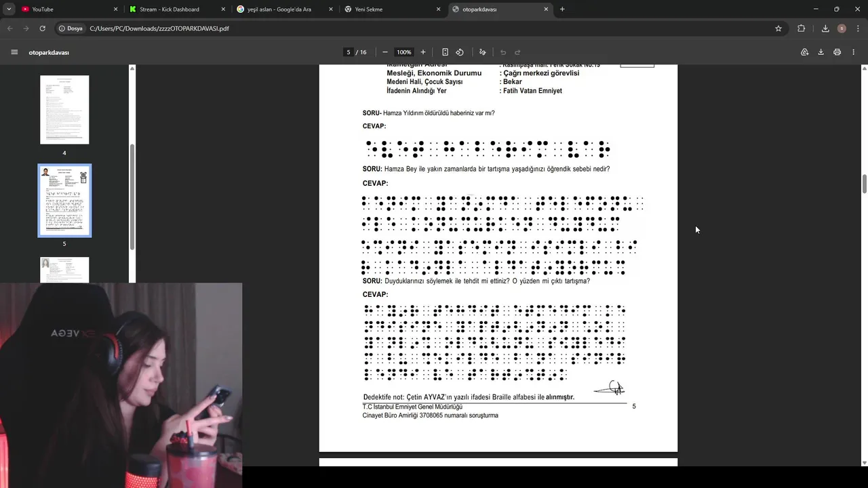The image size is (868, 488).
Task: Click the PDF undo arrow
Action: (503, 52)
